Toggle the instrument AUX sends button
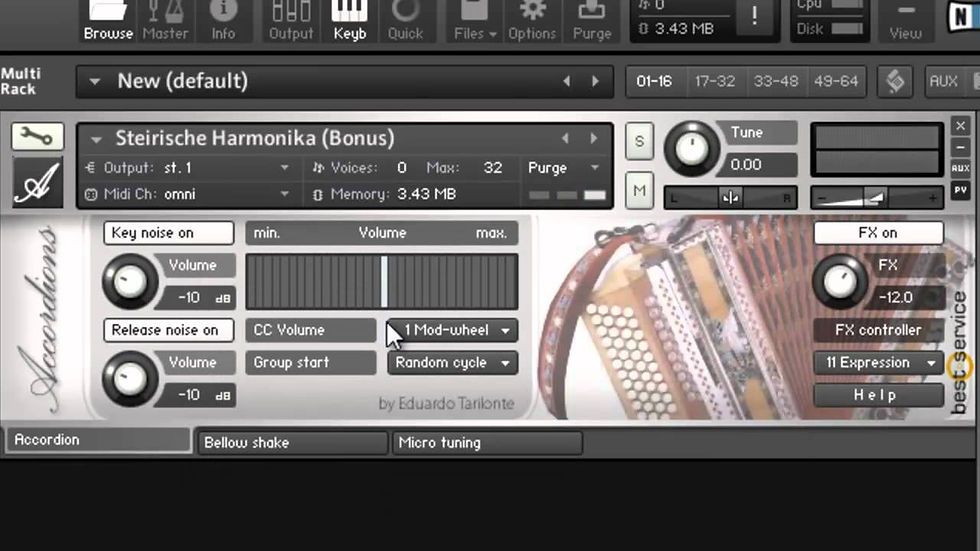 click(x=961, y=169)
